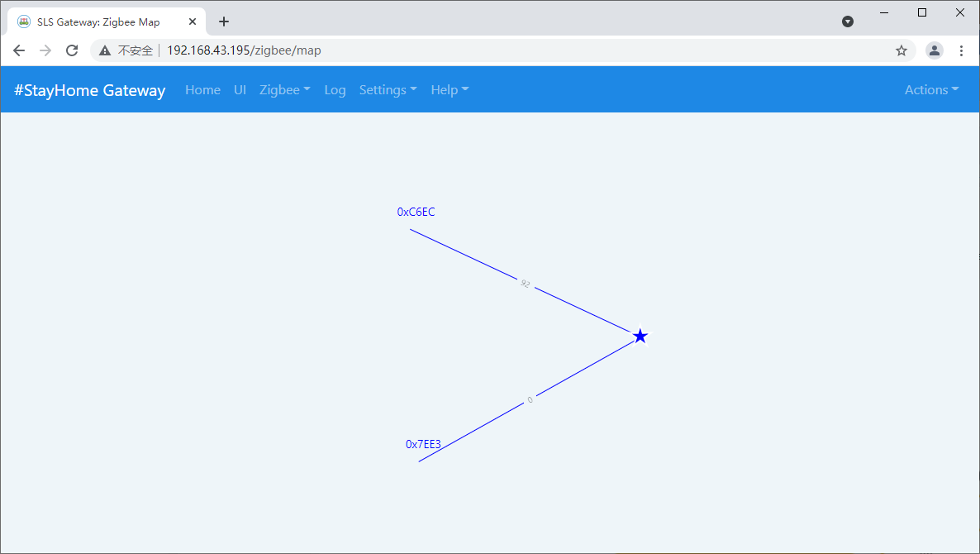This screenshot has height=554, width=980.
Task: Select the 0x7EE3 device node
Action: pyautogui.click(x=423, y=445)
